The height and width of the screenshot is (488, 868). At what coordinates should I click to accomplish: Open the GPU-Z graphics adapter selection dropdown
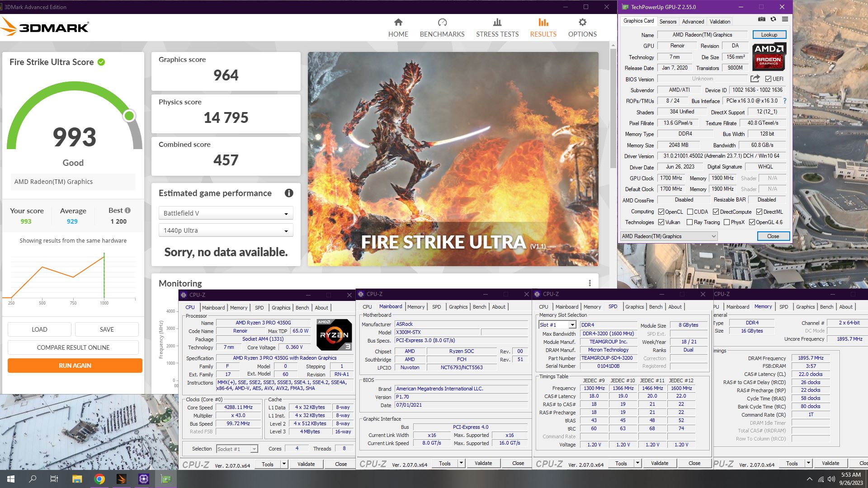pyautogui.click(x=669, y=236)
